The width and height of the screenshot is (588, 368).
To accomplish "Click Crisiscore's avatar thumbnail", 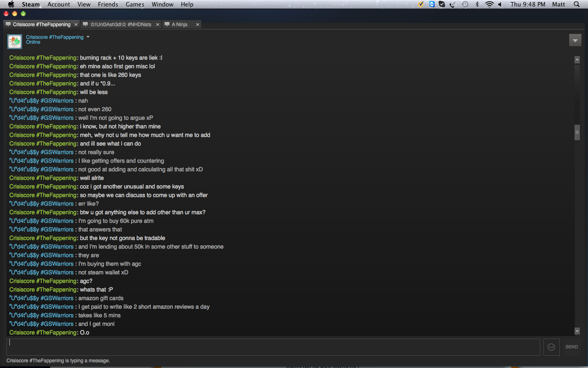I will pyautogui.click(x=15, y=41).
